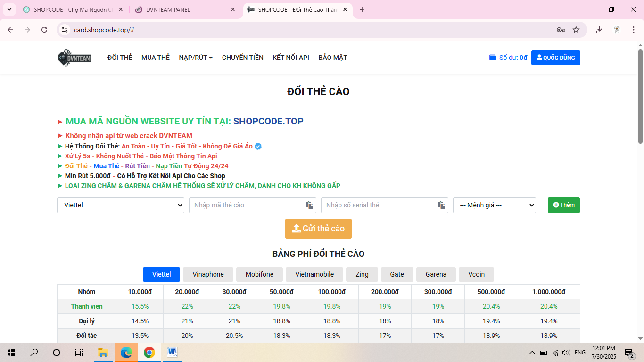Image resolution: width=644 pixels, height=362 pixels.
Task: Open the Viettel card type dropdown
Action: click(121, 205)
